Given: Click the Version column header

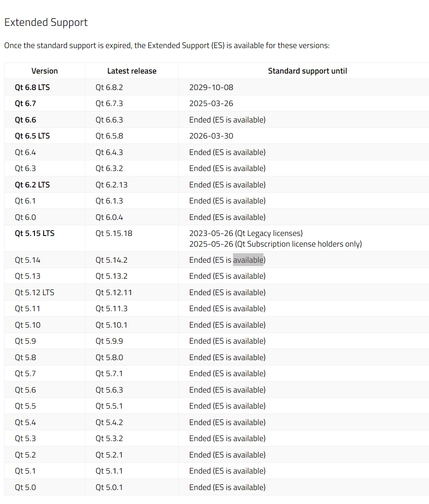Looking at the screenshot, I should coord(44,71).
